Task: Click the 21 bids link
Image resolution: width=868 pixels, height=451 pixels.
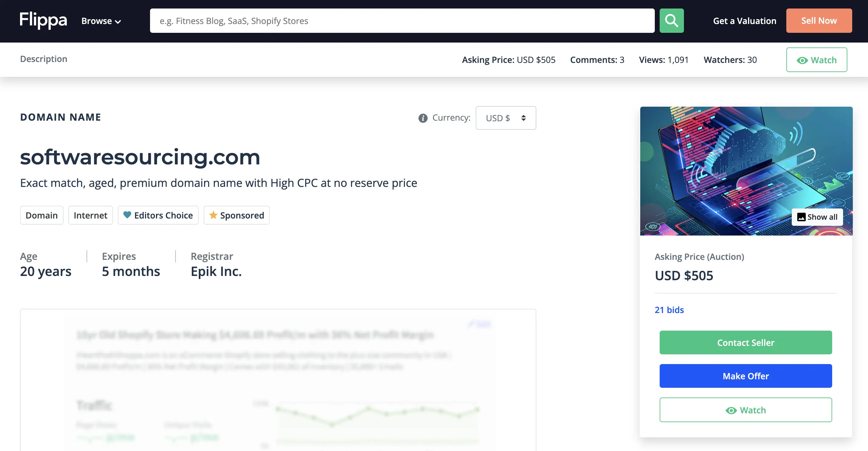Action: [669, 310]
